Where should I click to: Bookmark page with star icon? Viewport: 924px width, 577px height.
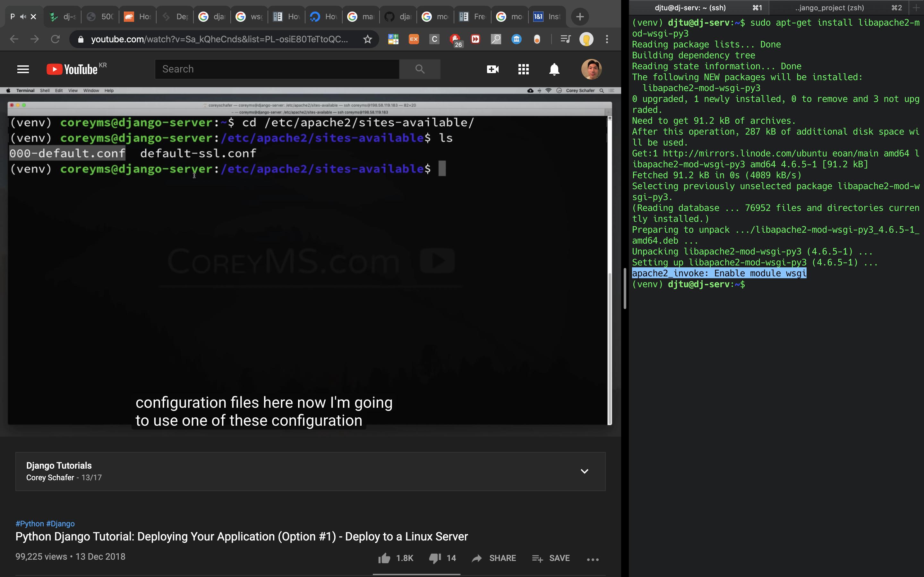tap(367, 39)
